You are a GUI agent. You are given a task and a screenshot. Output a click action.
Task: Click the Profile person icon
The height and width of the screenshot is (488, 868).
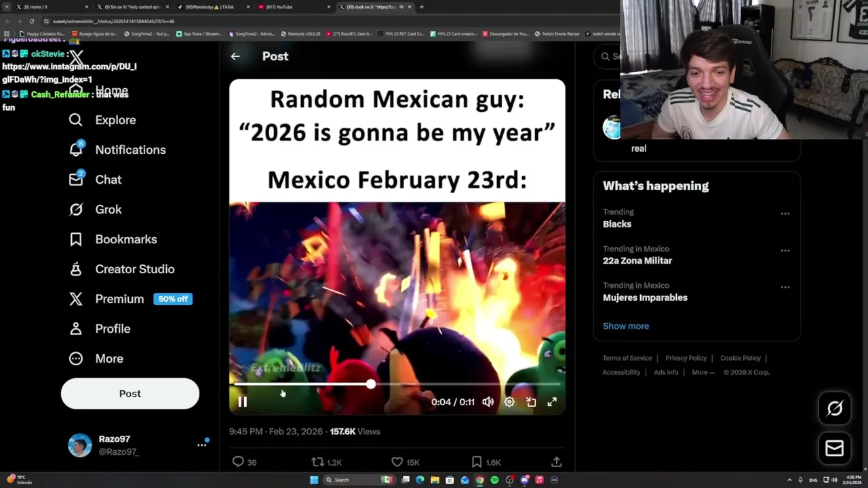click(x=76, y=329)
